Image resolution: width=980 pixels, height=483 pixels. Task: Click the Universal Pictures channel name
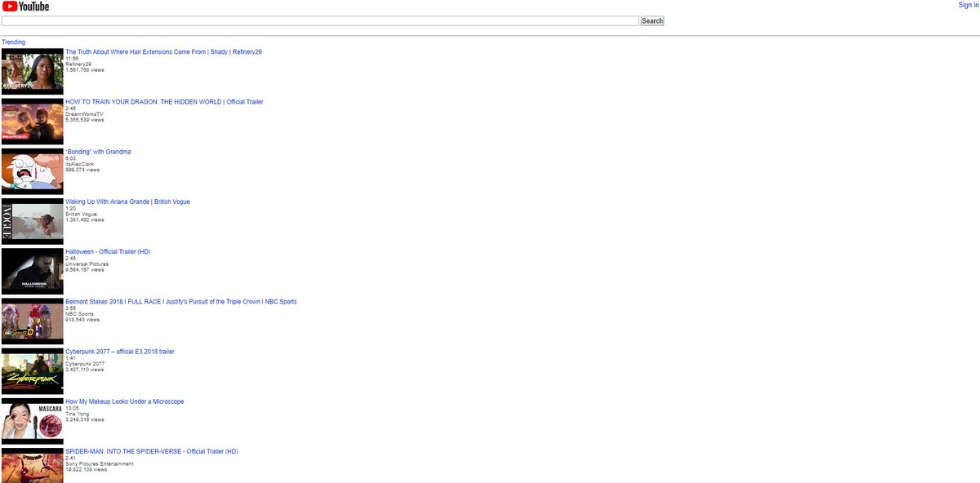pyautogui.click(x=87, y=264)
